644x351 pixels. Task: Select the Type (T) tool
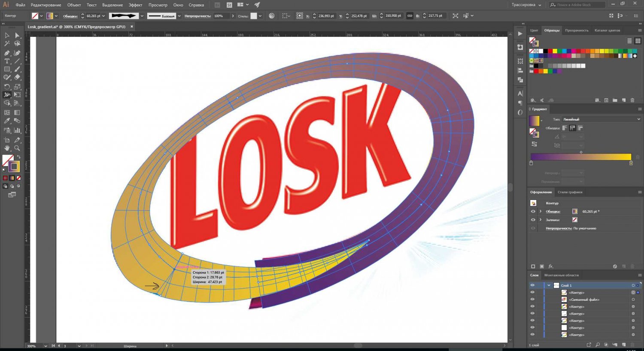pos(7,61)
